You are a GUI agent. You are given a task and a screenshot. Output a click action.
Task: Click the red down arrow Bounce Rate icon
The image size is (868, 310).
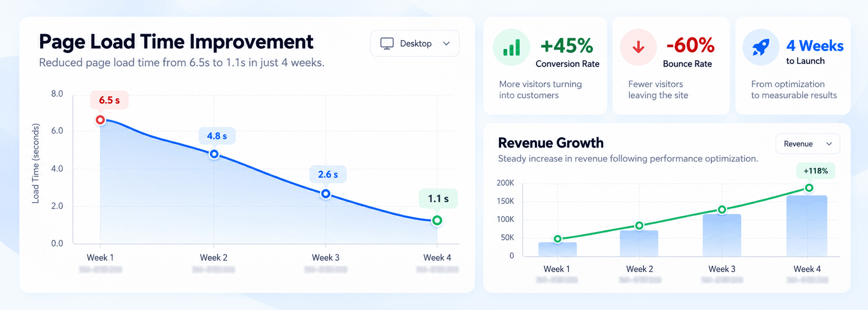click(x=639, y=47)
